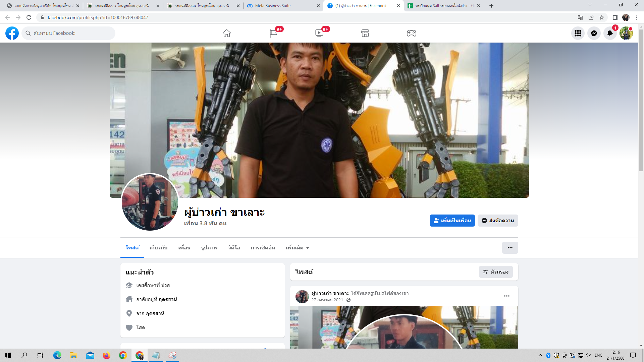The width and height of the screenshot is (644, 362).
Task: Open the Gaming controller icon
Action: 411,33
